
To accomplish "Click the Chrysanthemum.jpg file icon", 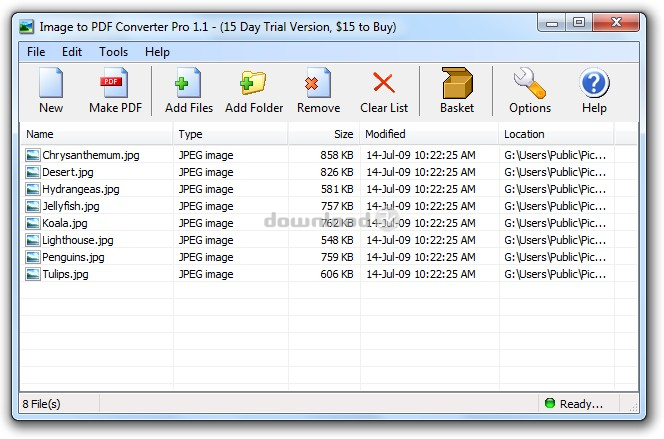I will coord(33,155).
